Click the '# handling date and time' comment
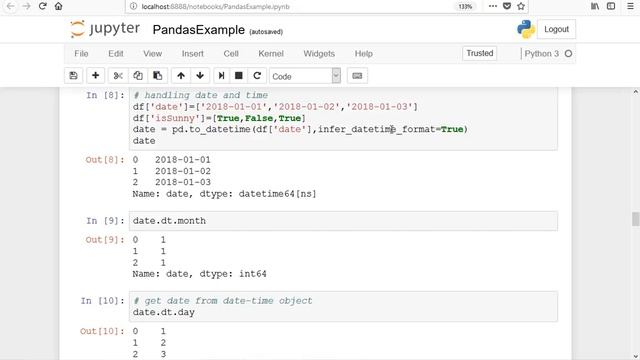640x360 pixels. (x=200, y=95)
